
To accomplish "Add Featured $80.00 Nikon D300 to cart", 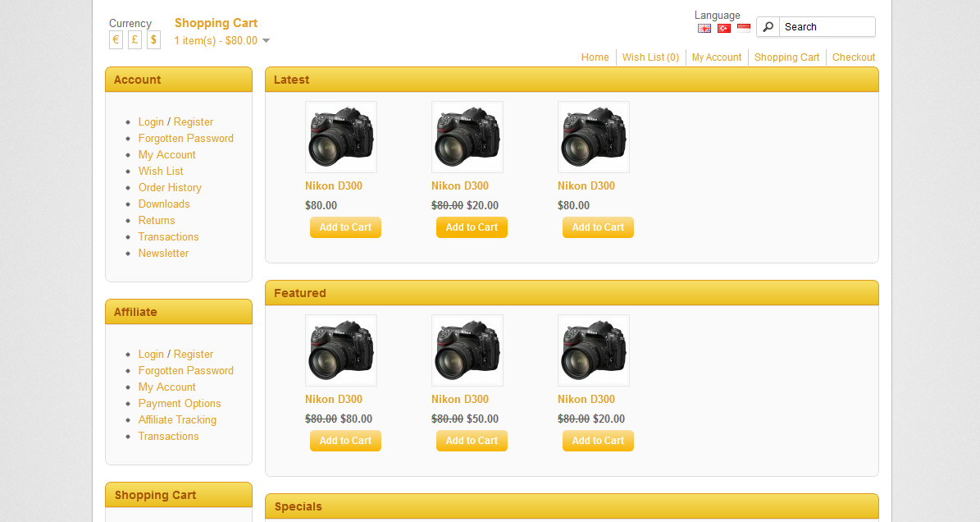I will (345, 441).
